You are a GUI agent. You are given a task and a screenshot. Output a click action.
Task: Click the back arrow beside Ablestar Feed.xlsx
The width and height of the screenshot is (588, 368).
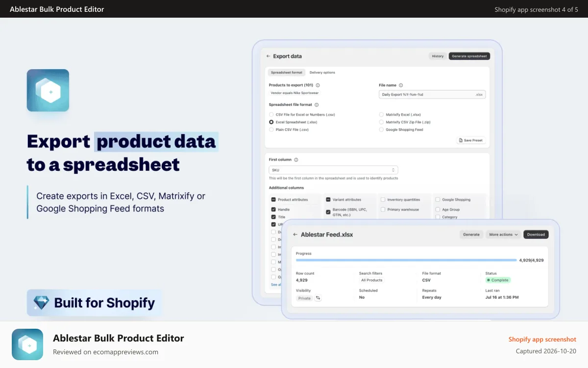pos(295,235)
